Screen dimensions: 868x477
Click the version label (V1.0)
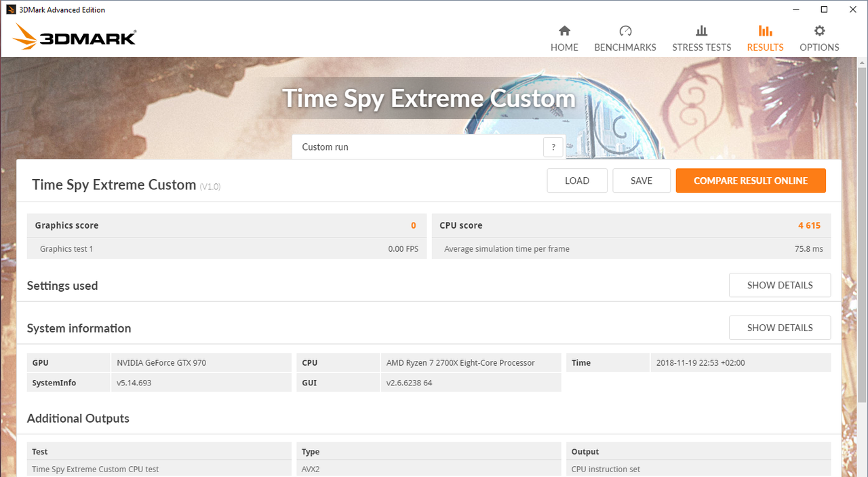(x=210, y=187)
